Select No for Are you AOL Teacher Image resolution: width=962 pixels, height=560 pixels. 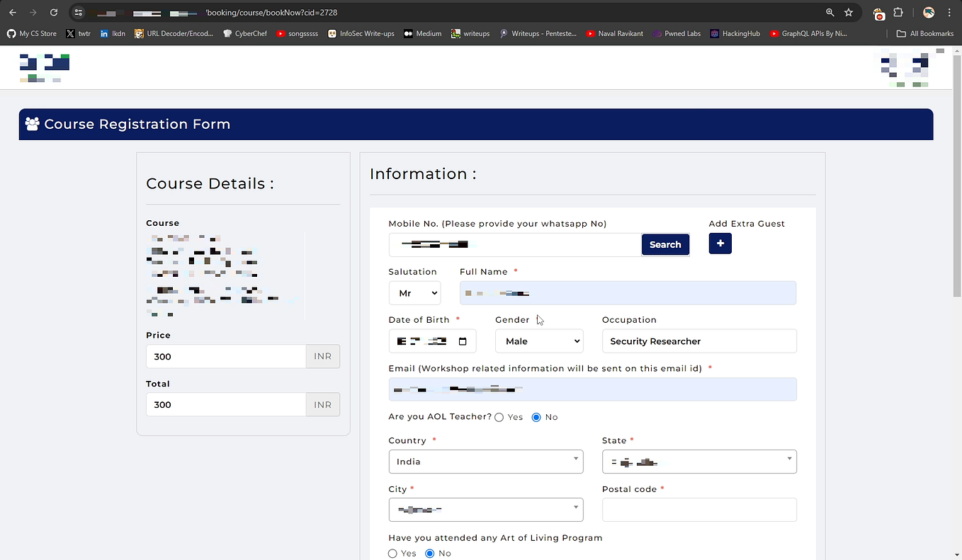(x=535, y=417)
